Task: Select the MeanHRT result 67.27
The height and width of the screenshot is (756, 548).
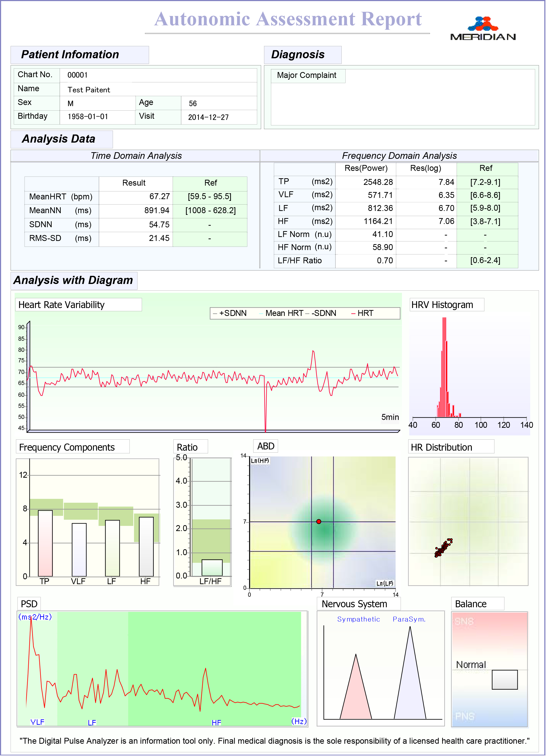Action: (x=160, y=197)
